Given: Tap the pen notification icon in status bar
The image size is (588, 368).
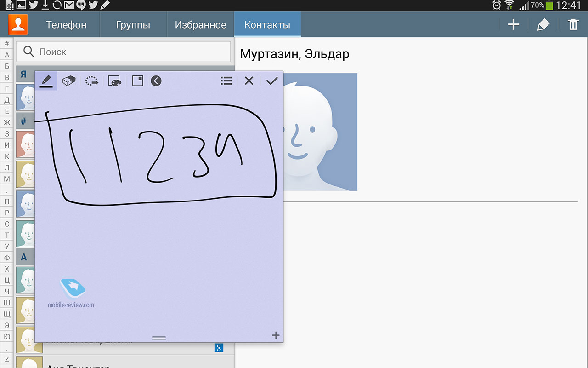Looking at the screenshot, I should point(105,6).
